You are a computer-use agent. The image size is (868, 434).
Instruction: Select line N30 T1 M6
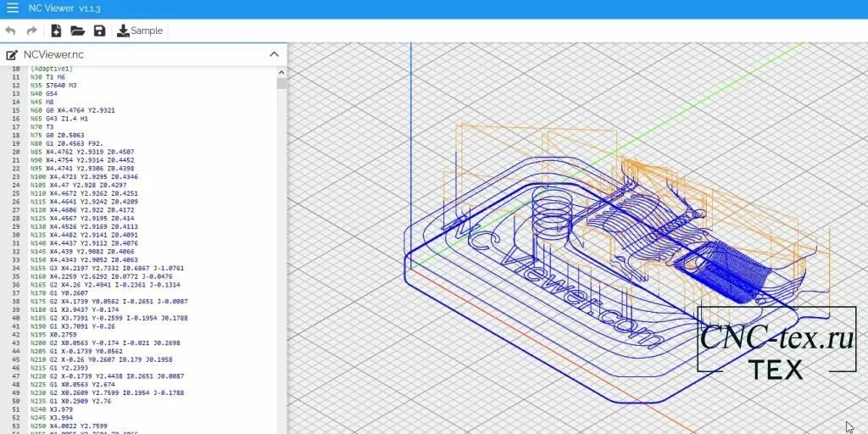(x=47, y=77)
